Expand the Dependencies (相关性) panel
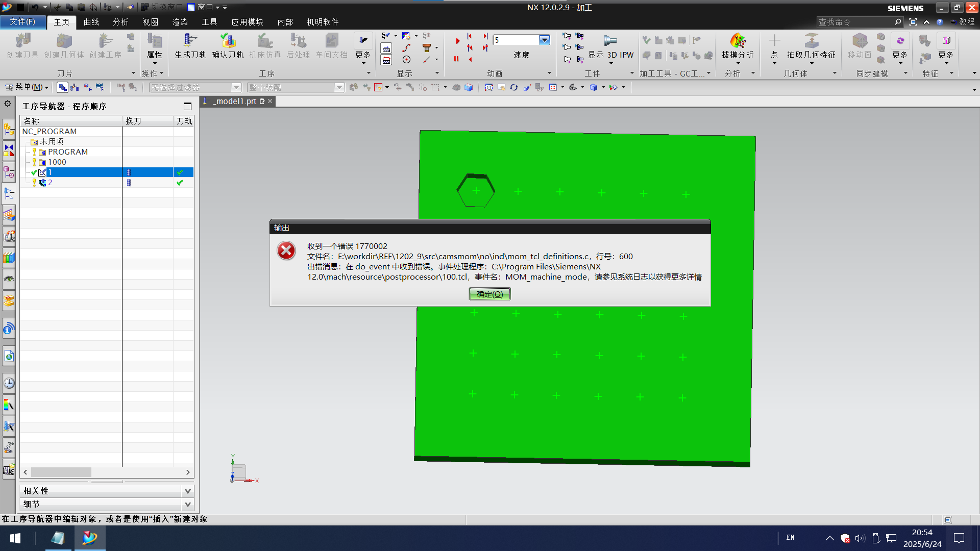The image size is (980, 551). coord(187,491)
